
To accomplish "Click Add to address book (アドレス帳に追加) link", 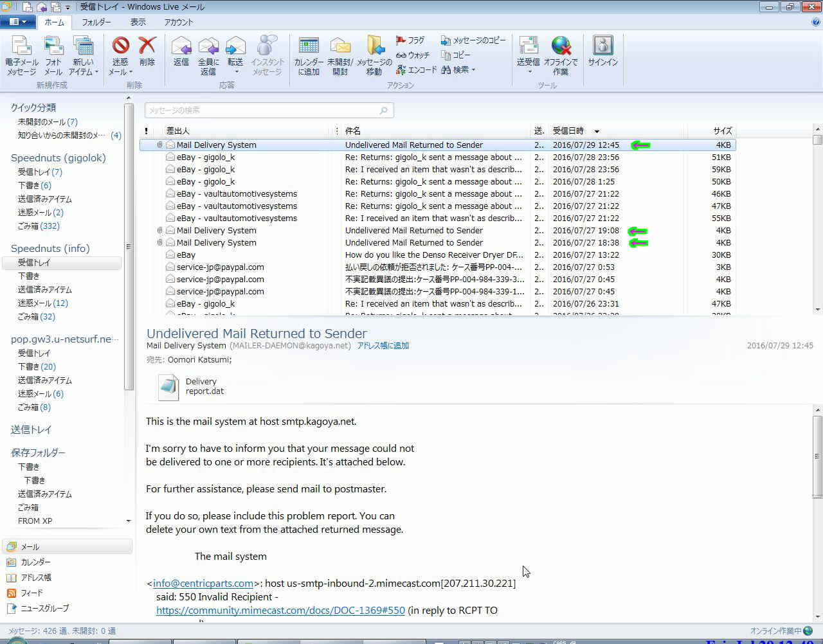I will 383,346.
